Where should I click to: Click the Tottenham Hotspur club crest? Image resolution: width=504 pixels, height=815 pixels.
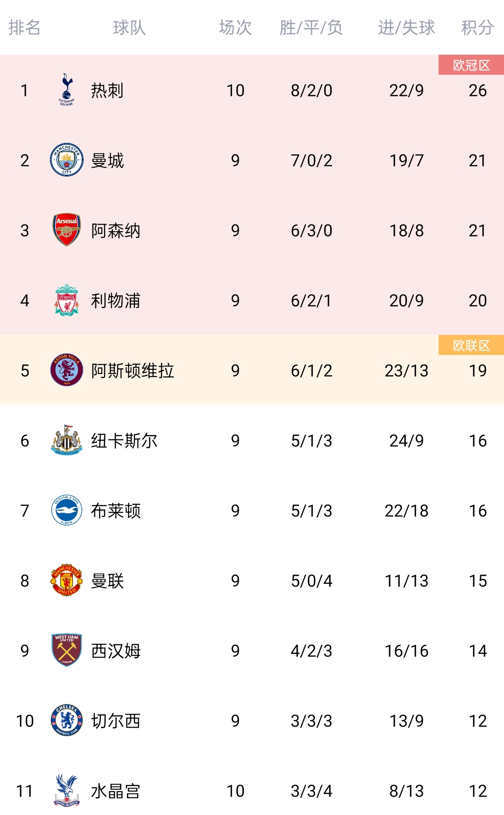coord(66,90)
